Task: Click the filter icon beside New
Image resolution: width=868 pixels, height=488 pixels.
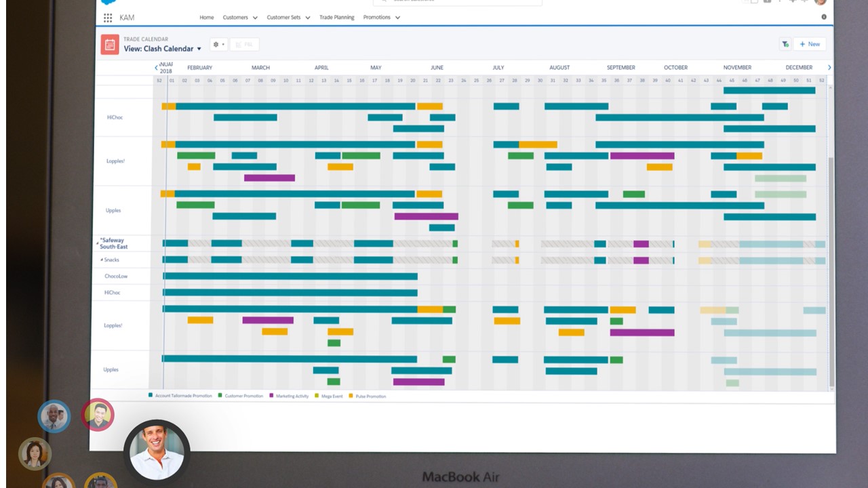Action: tap(785, 44)
